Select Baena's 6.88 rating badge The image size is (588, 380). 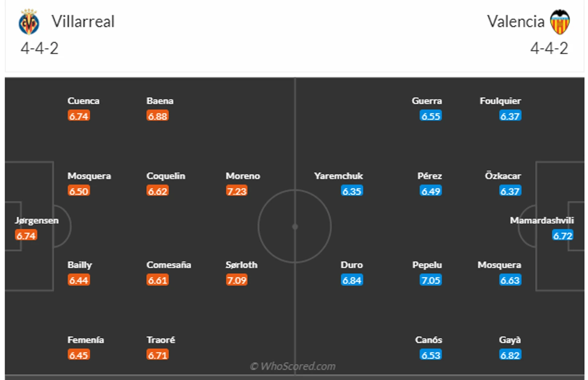[x=157, y=116]
